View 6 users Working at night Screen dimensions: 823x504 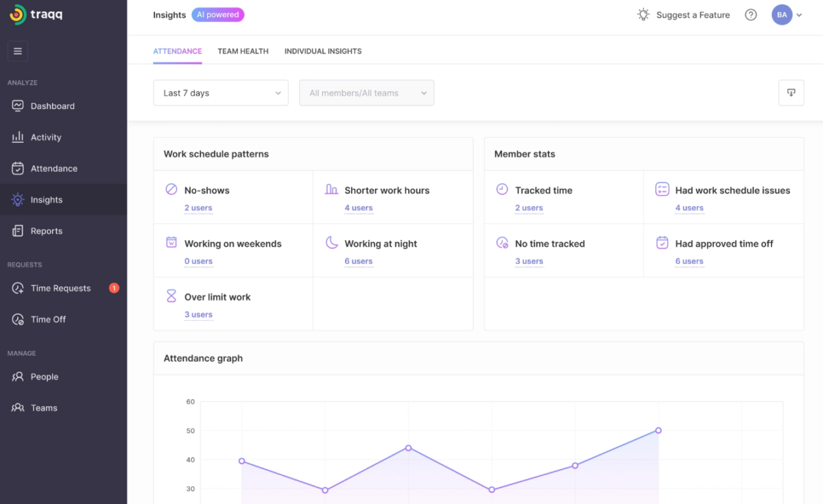[x=359, y=261]
